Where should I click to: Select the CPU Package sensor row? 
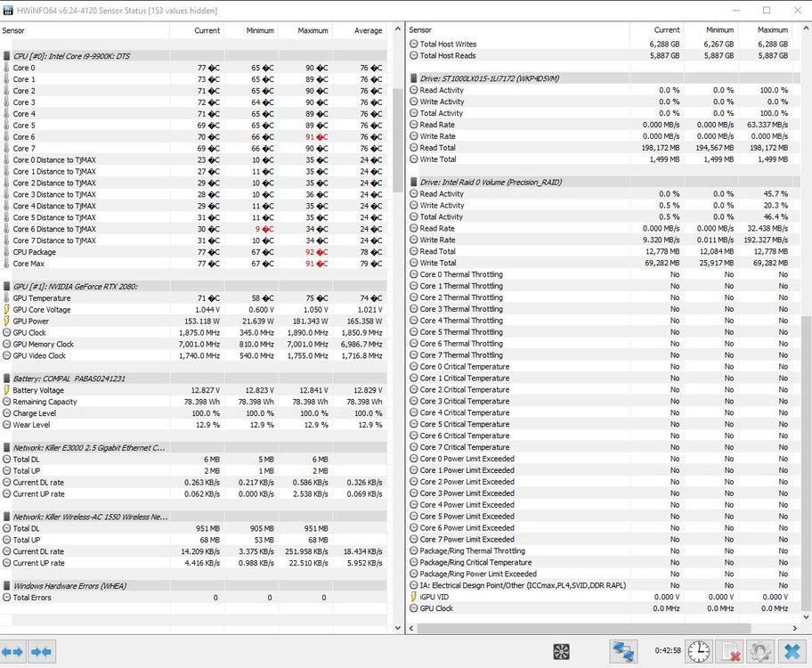(34, 252)
